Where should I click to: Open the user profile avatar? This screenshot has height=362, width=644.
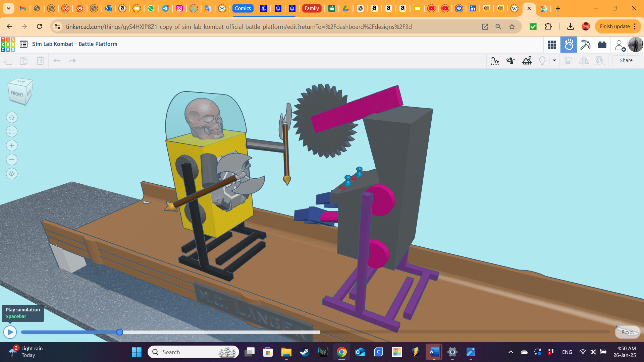point(636,44)
